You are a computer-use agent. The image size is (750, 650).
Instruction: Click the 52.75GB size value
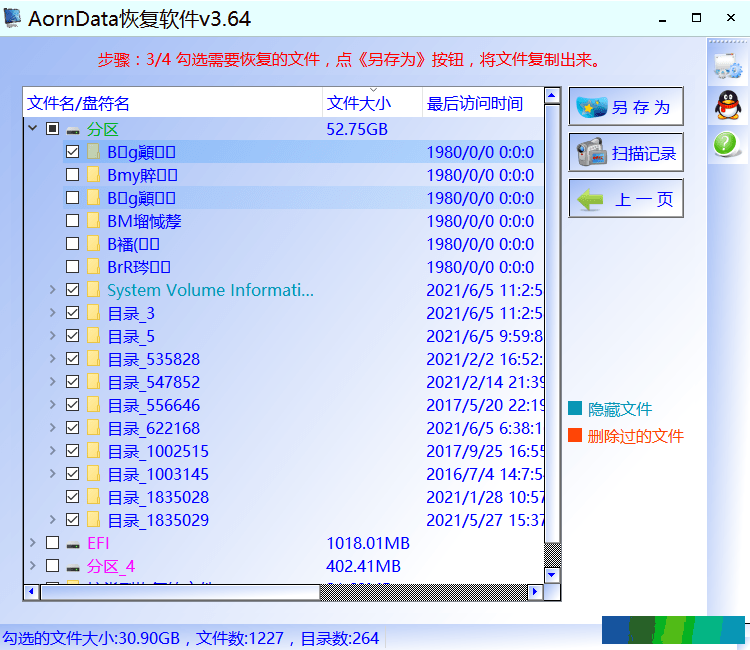pyautogui.click(x=357, y=129)
